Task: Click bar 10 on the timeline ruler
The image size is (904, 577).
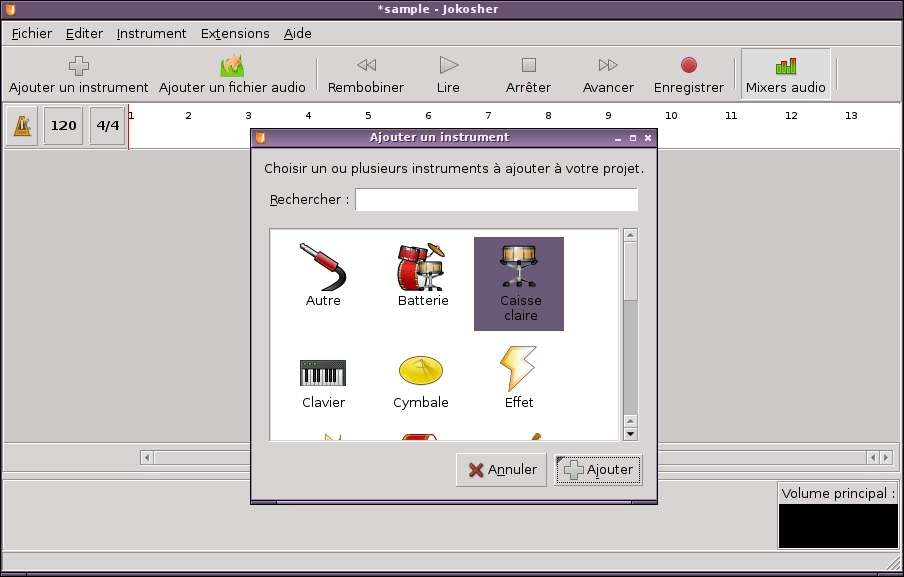Action: [671, 115]
